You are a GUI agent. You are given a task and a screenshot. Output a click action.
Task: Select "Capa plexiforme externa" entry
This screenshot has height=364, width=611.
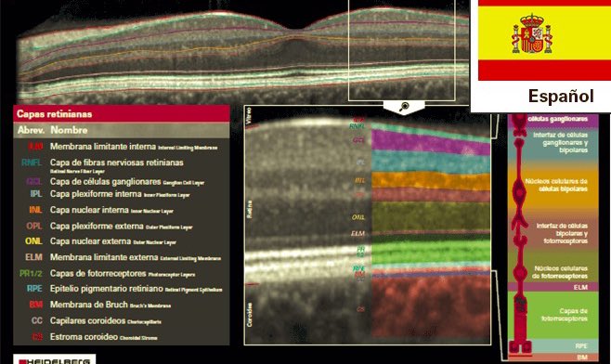(x=97, y=226)
